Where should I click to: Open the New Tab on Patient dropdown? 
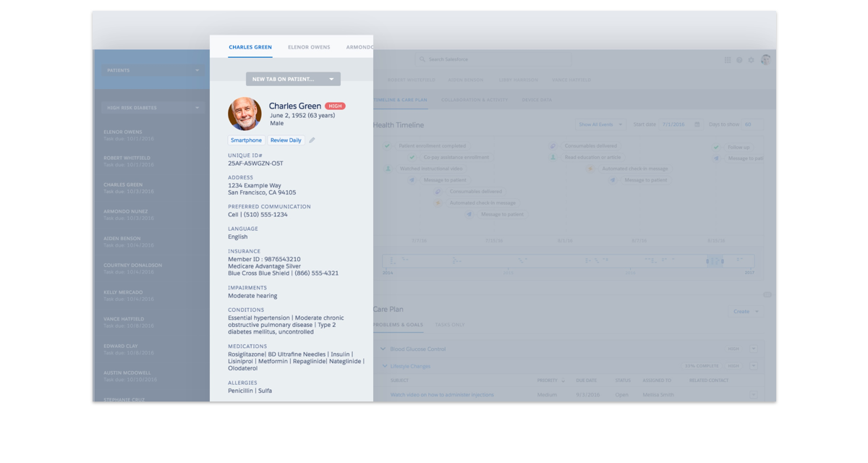(x=293, y=79)
